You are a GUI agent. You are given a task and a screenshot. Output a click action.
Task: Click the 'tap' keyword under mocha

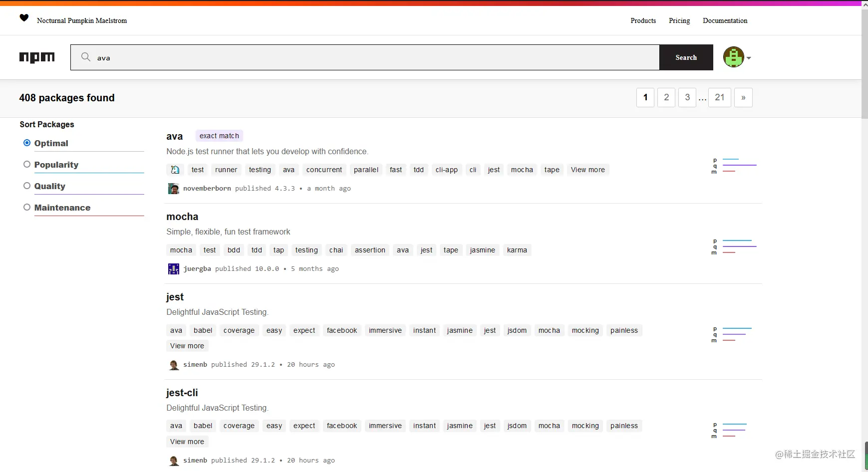279,250
